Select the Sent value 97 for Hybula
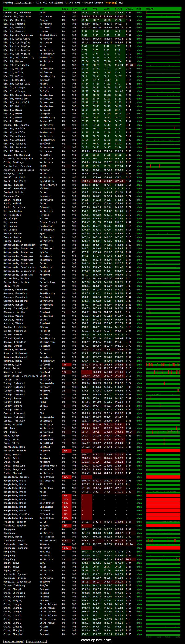185x644 pixels. 73,252
